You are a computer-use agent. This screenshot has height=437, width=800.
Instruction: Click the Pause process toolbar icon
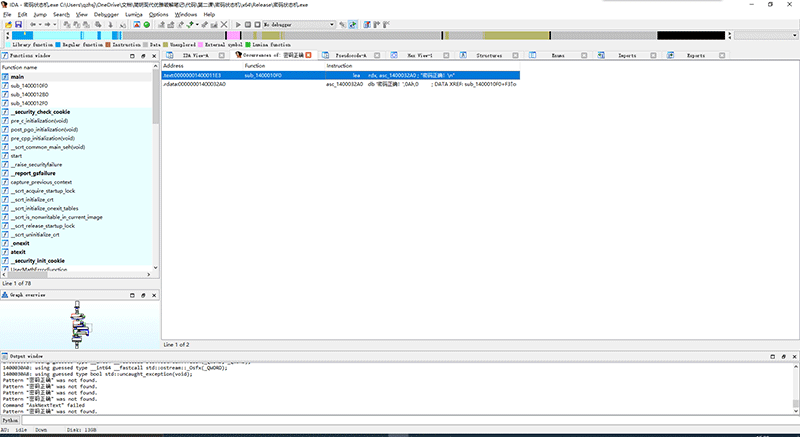247,24
